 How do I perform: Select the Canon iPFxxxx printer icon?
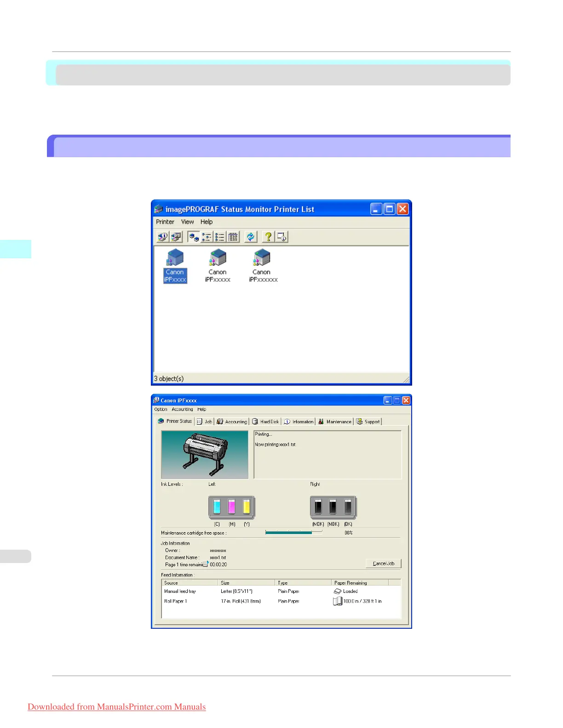point(175,266)
